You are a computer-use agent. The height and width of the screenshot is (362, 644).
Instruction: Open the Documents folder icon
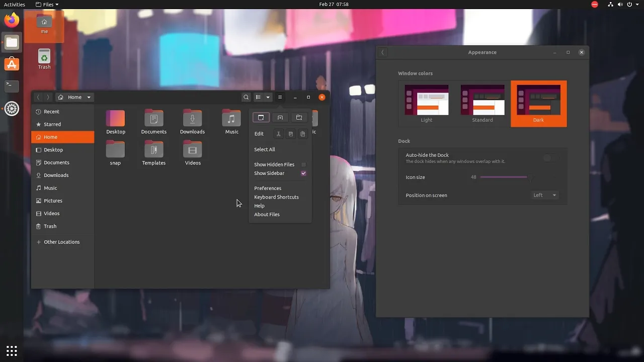coord(154,122)
